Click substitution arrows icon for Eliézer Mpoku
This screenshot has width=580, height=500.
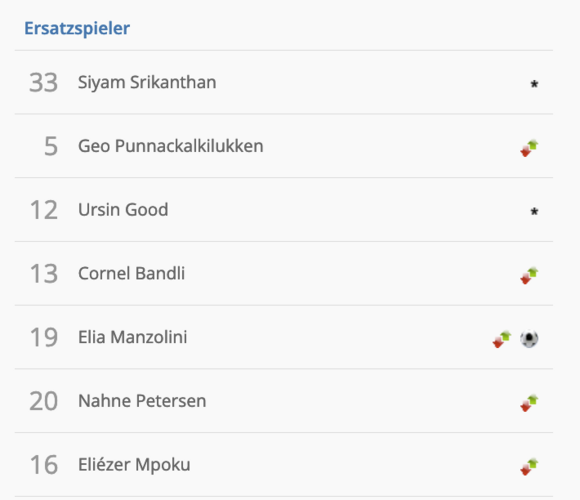click(x=529, y=467)
